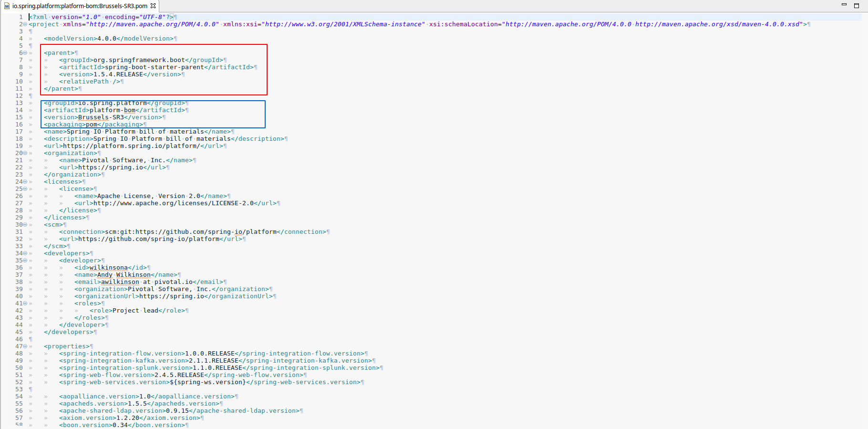Collapse the license element at line 25
This screenshot has height=429, width=868.
[x=25, y=189]
